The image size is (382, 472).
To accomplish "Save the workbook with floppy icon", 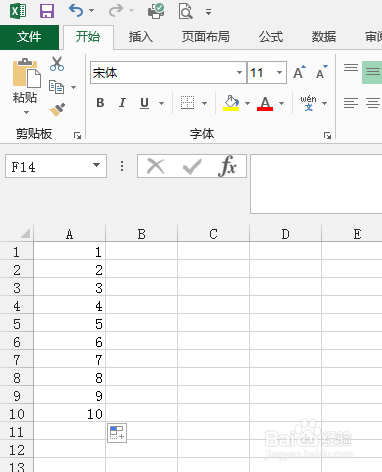I will 47,11.
